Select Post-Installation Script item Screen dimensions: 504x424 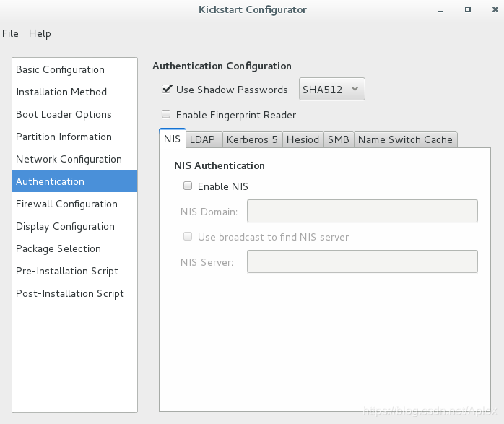(74, 293)
